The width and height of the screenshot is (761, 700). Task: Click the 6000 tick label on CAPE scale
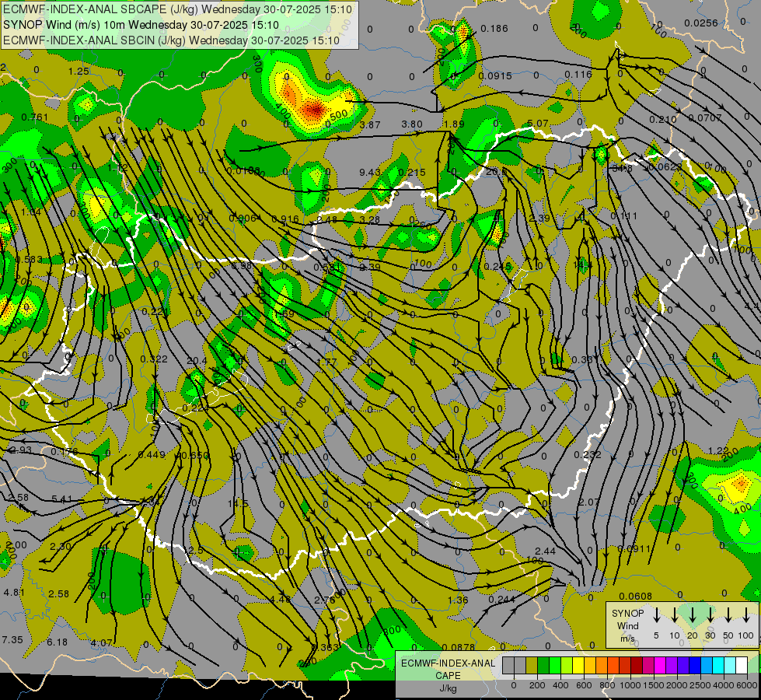(x=747, y=685)
